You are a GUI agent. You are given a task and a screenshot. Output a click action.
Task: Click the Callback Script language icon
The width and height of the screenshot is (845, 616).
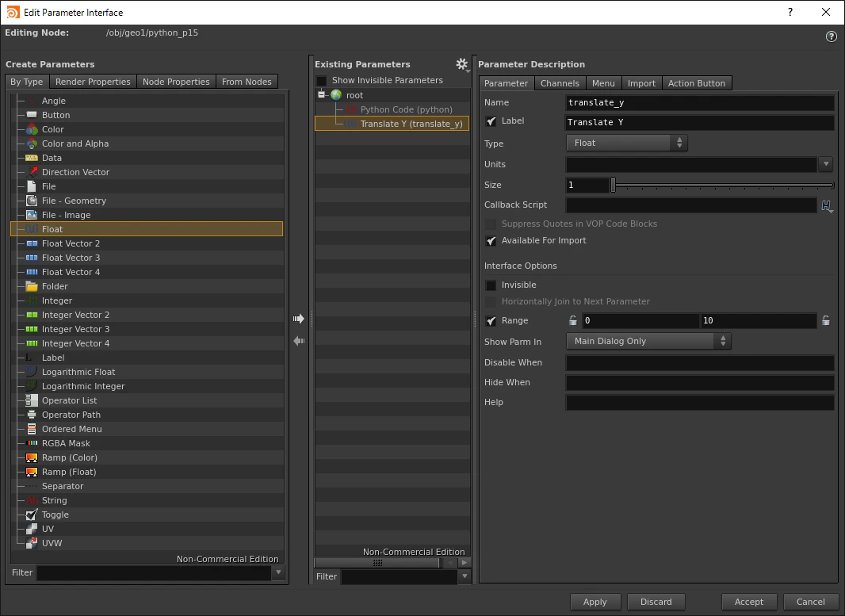pyautogui.click(x=826, y=205)
